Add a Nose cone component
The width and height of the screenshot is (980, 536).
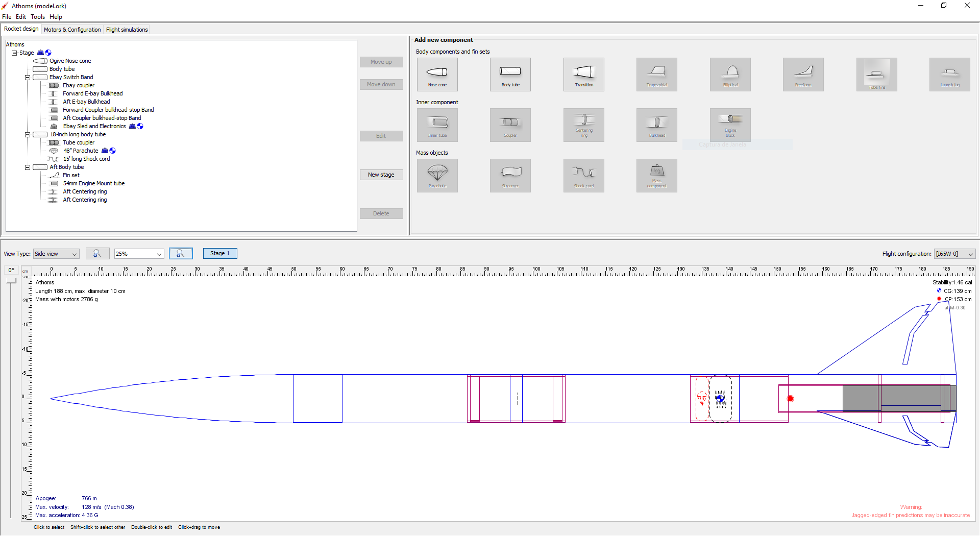coord(437,75)
